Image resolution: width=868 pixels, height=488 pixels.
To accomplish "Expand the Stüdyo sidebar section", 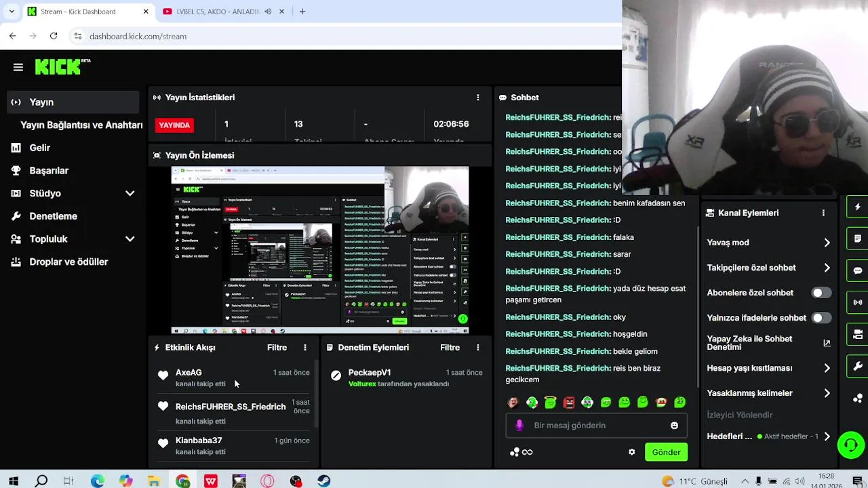I will click(130, 193).
